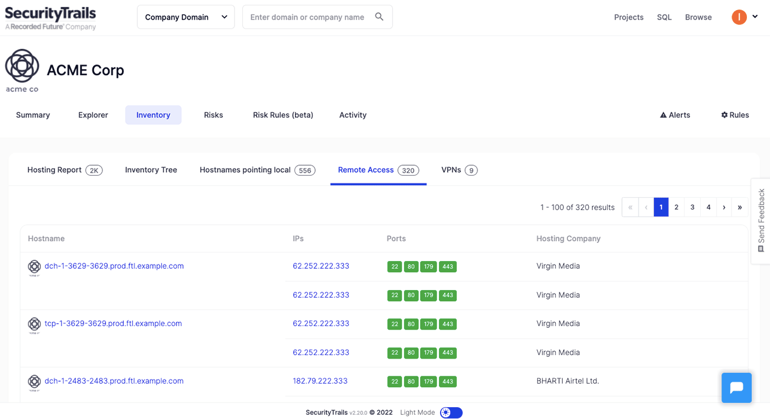770x419 pixels.
Task: Go to results page 2
Action: click(x=676, y=207)
